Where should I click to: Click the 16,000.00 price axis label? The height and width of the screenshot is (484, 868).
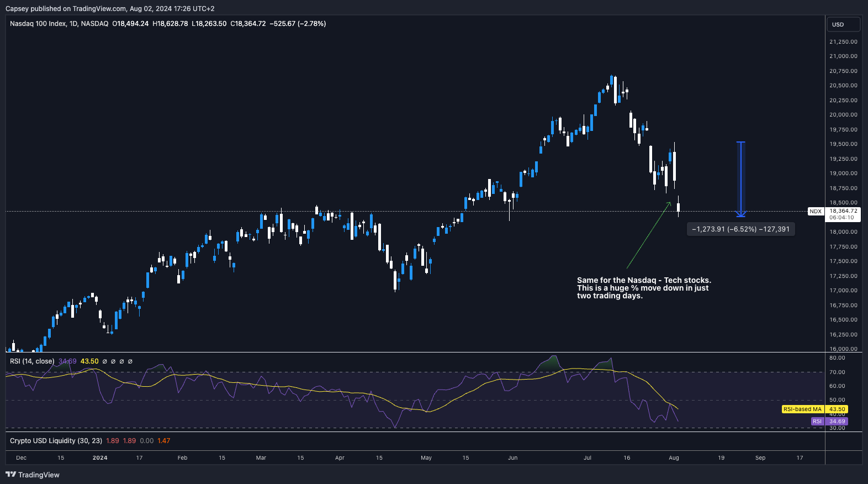[x=843, y=349]
